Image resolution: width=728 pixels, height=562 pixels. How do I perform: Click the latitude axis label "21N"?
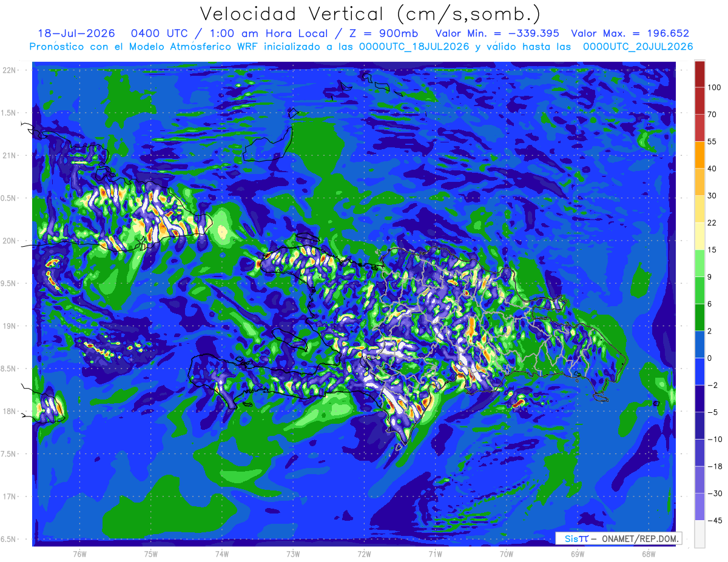10,155
